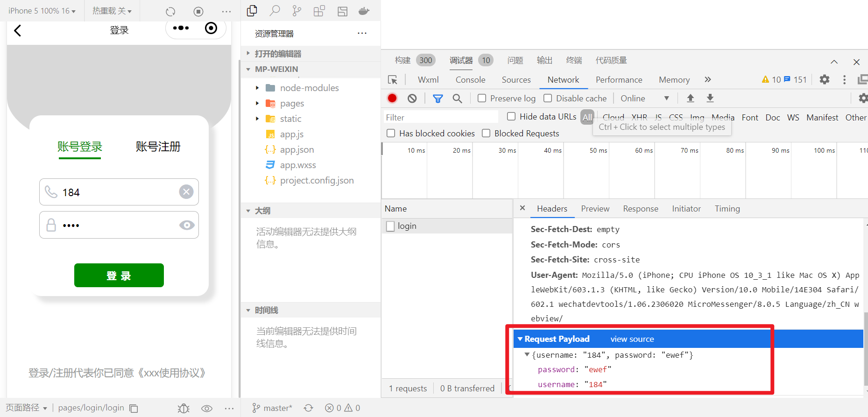Open the iPhone 5 device dropdown
Screen dimensions: 868x417
(42, 11)
